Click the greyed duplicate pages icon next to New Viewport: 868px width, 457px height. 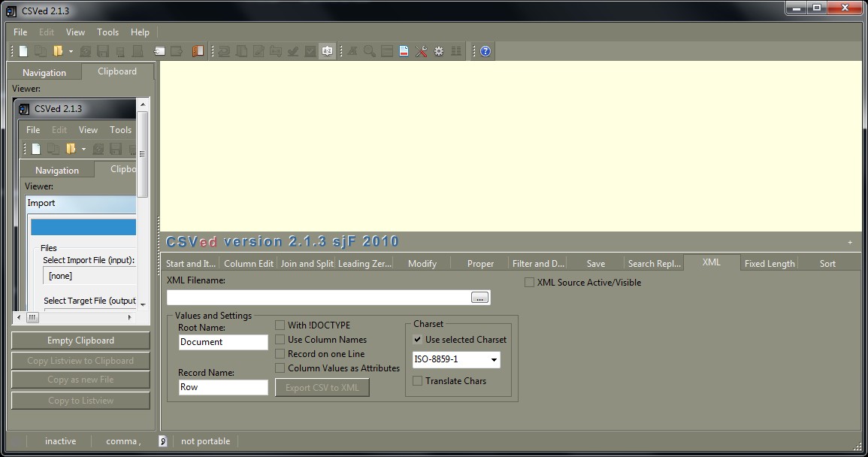(x=41, y=52)
